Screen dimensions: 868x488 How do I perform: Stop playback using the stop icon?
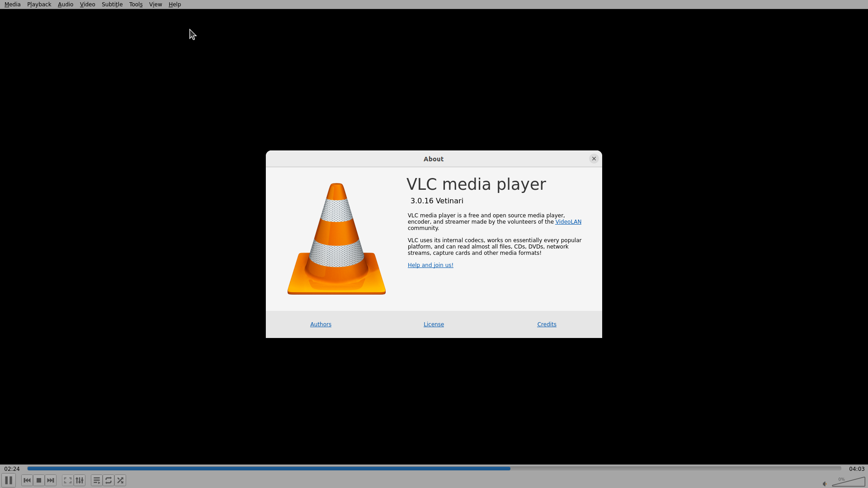[39, 480]
